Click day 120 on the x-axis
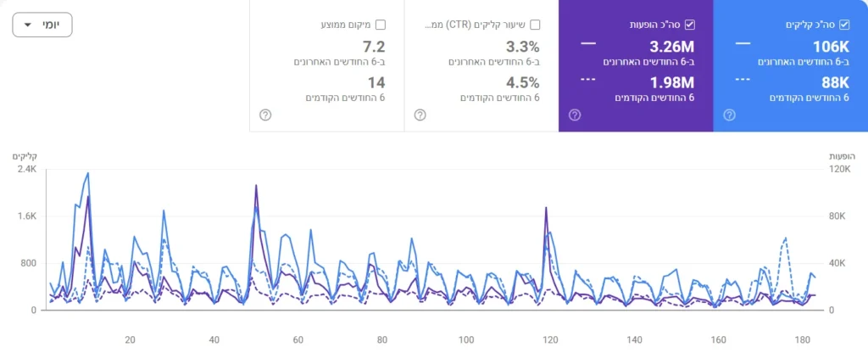This screenshot has width=868, height=353. point(550,339)
